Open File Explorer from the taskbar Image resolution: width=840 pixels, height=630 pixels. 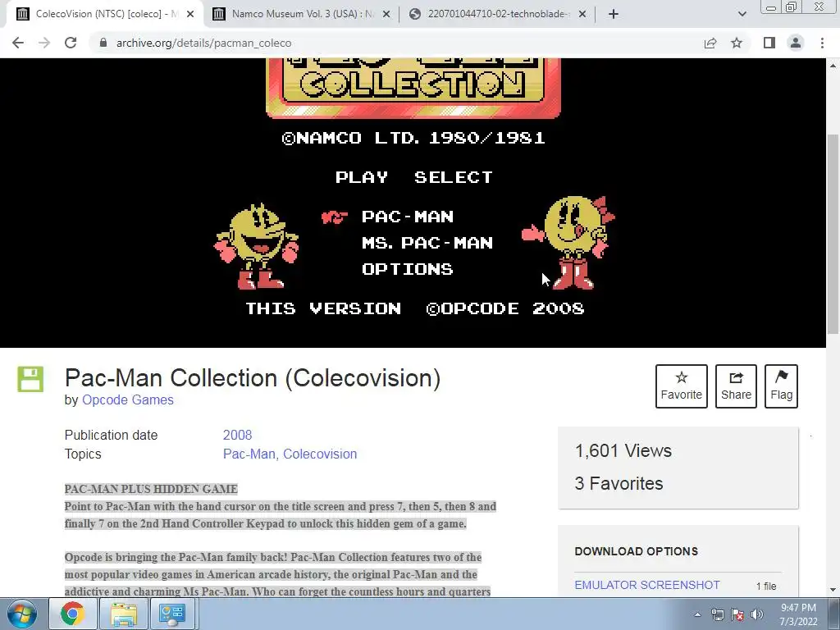(124, 614)
